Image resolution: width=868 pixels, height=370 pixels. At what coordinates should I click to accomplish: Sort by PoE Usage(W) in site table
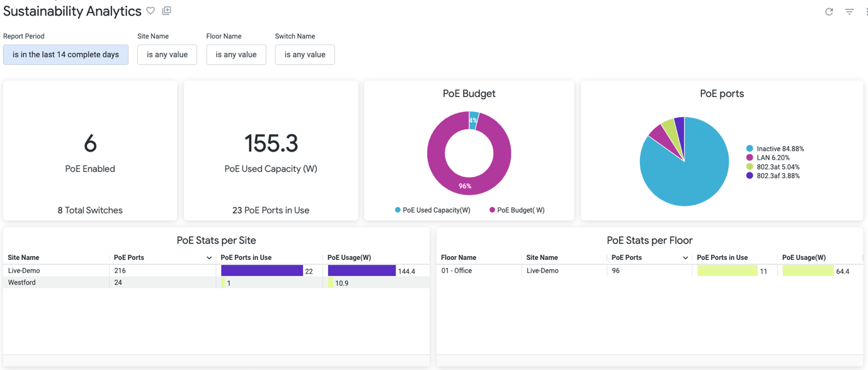click(x=349, y=258)
